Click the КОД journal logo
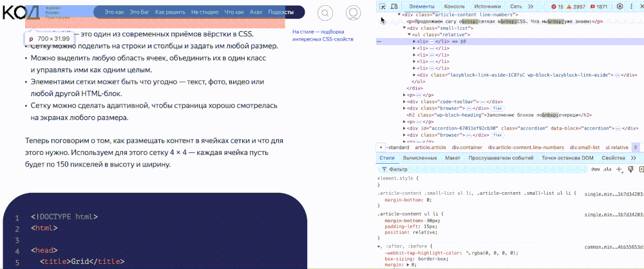The image size is (644, 269). click(21, 13)
